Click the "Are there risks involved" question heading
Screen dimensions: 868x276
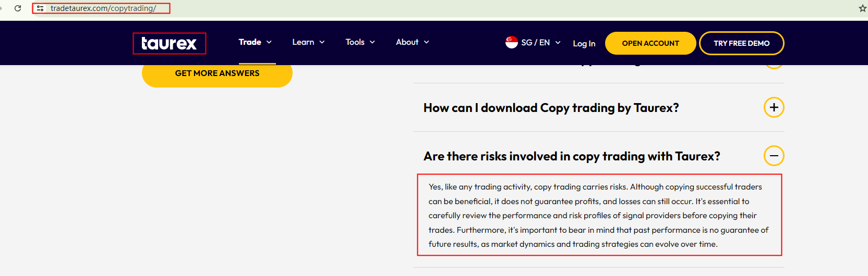pos(572,156)
